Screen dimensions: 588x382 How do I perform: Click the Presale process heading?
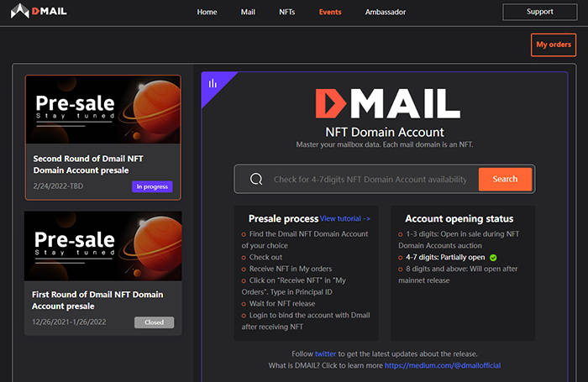pyautogui.click(x=283, y=218)
